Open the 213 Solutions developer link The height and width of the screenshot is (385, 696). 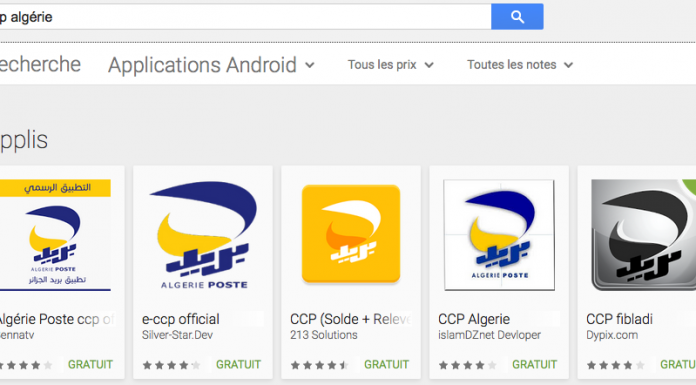pos(324,335)
